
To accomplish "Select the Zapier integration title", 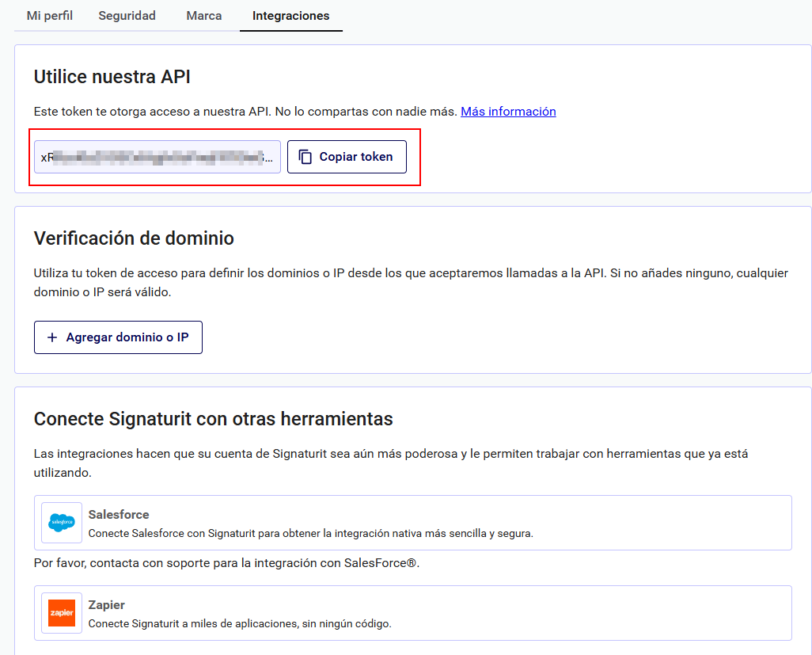I will coord(107,605).
